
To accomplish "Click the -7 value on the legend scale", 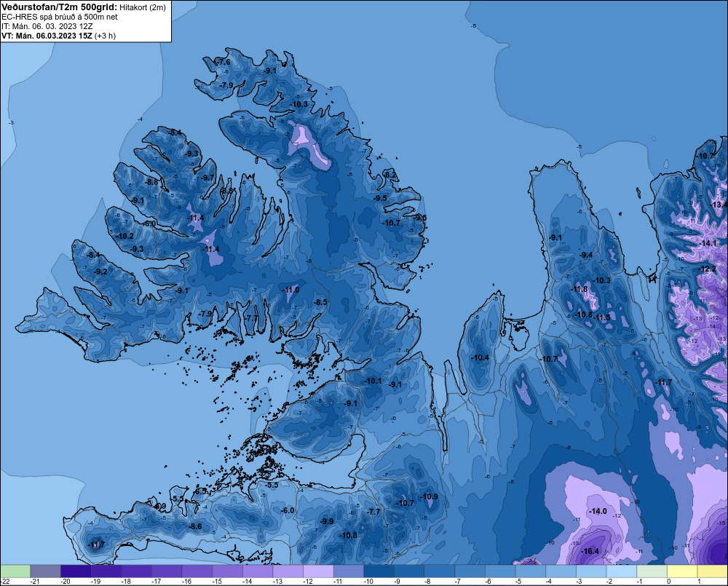I will pos(458,582).
